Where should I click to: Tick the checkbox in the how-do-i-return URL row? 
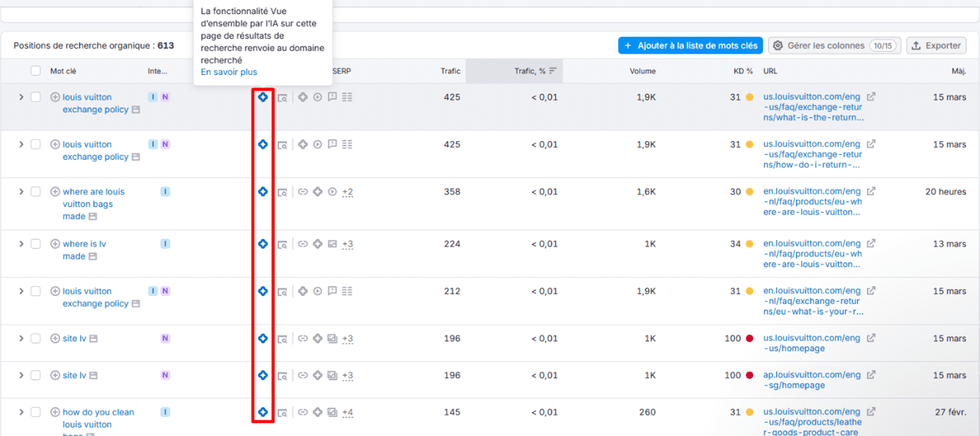point(35,144)
